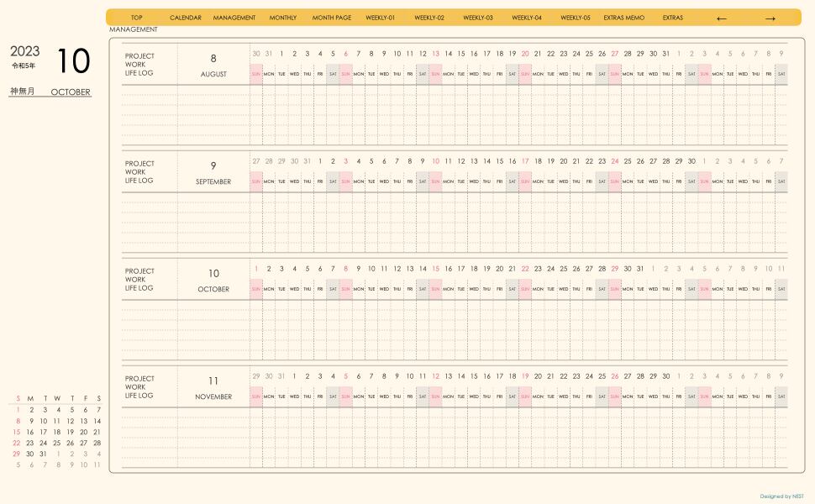The image size is (815, 504).
Task: Click the 8 AUGUST month label
Action: (213, 66)
